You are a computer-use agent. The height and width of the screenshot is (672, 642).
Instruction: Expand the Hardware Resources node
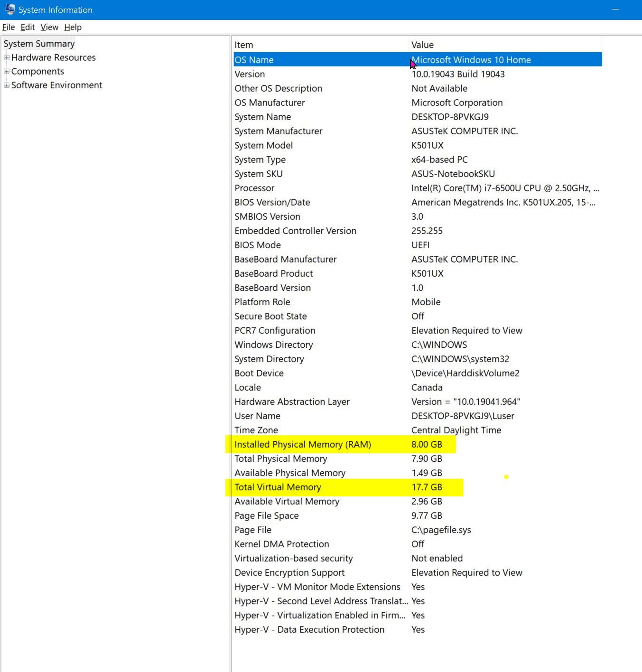pos(7,57)
